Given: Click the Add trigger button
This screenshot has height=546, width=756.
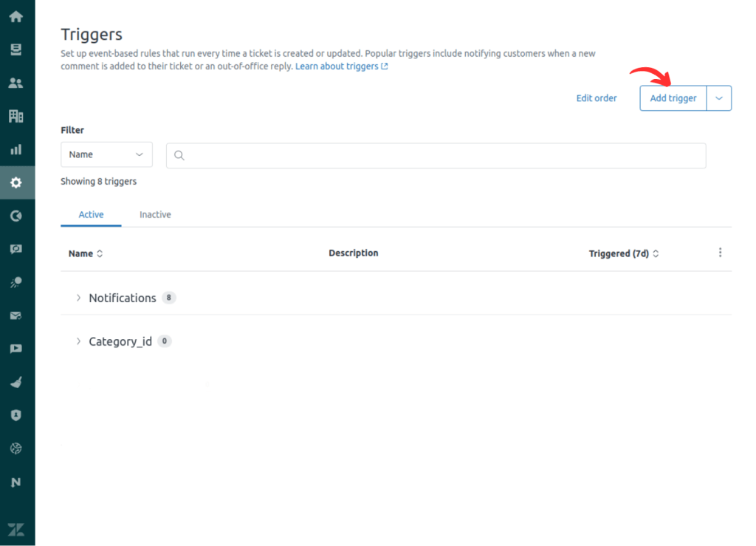Looking at the screenshot, I should [x=673, y=98].
